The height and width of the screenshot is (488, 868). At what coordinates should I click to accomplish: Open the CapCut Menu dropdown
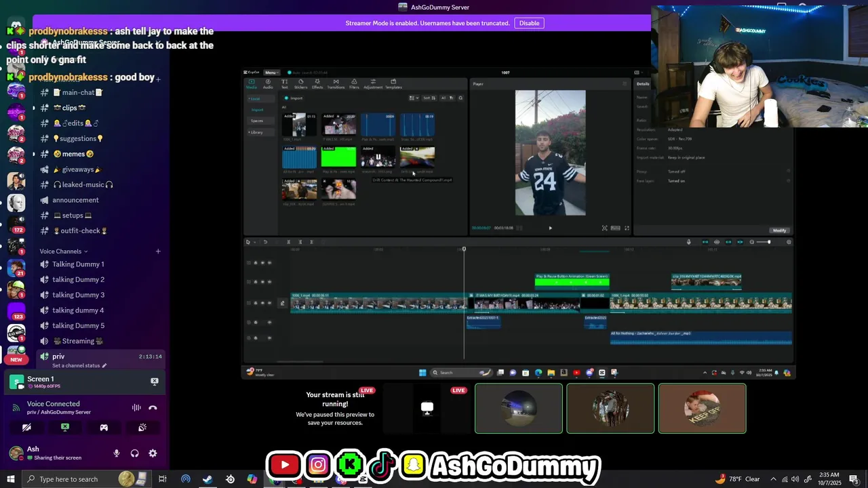pos(271,73)
